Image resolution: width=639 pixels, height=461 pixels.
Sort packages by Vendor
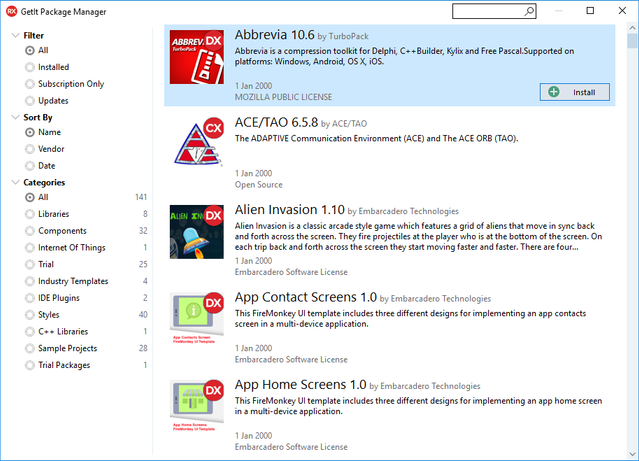pyautogui.click(x=30, y=149)
